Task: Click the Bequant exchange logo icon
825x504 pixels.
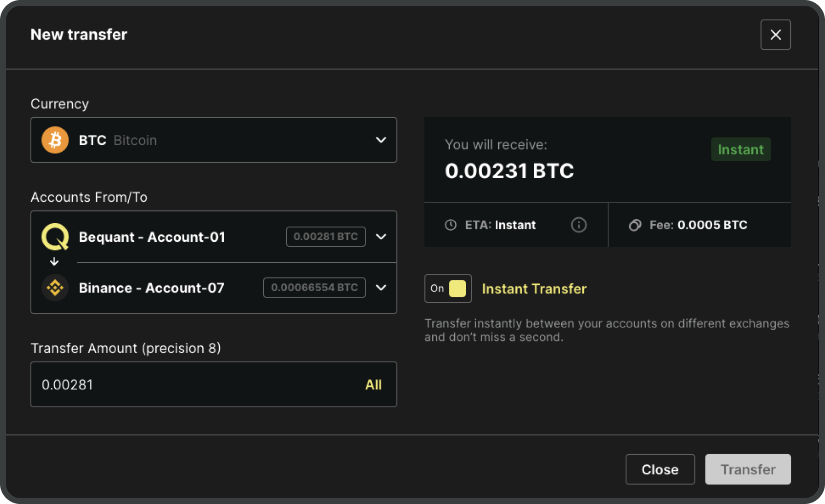Action: [55, 237]
